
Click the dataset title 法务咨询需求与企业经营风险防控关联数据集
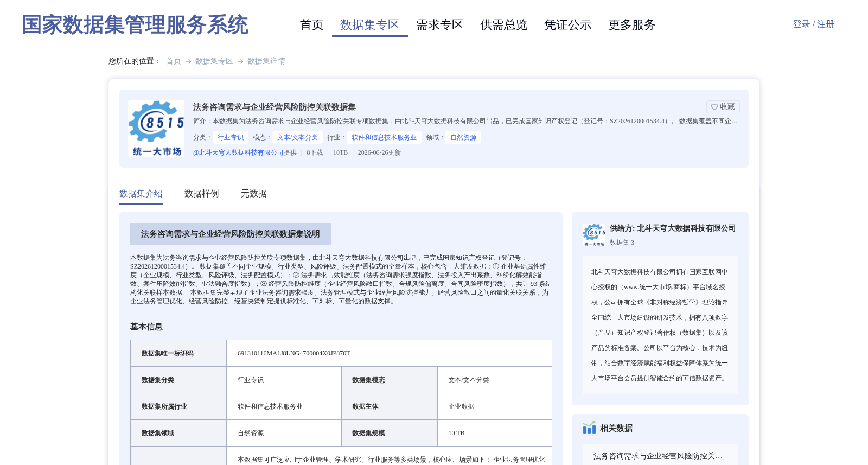(x=275, y=107)
